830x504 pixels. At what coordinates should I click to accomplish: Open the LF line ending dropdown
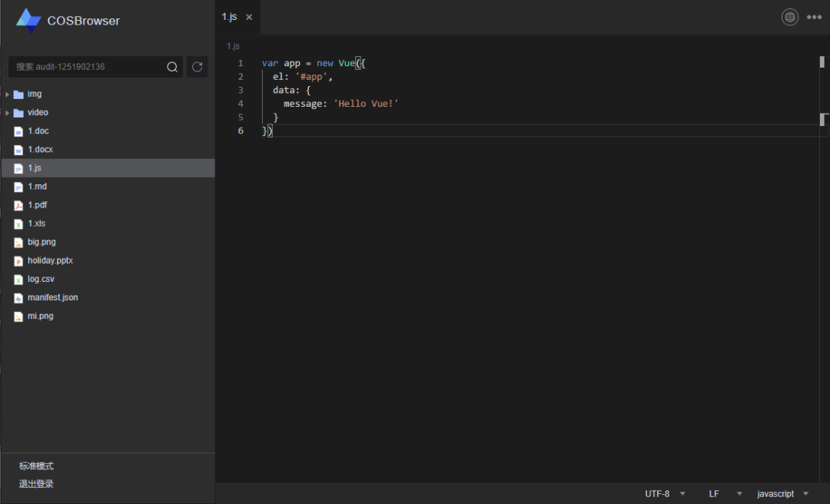tap(725, 494)
